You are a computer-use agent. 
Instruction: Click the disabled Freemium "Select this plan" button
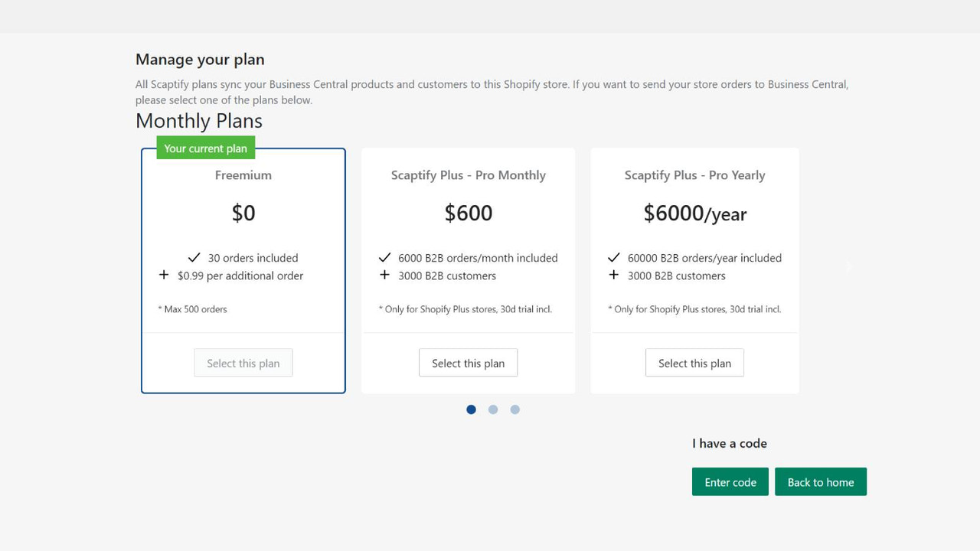(243, 363)
